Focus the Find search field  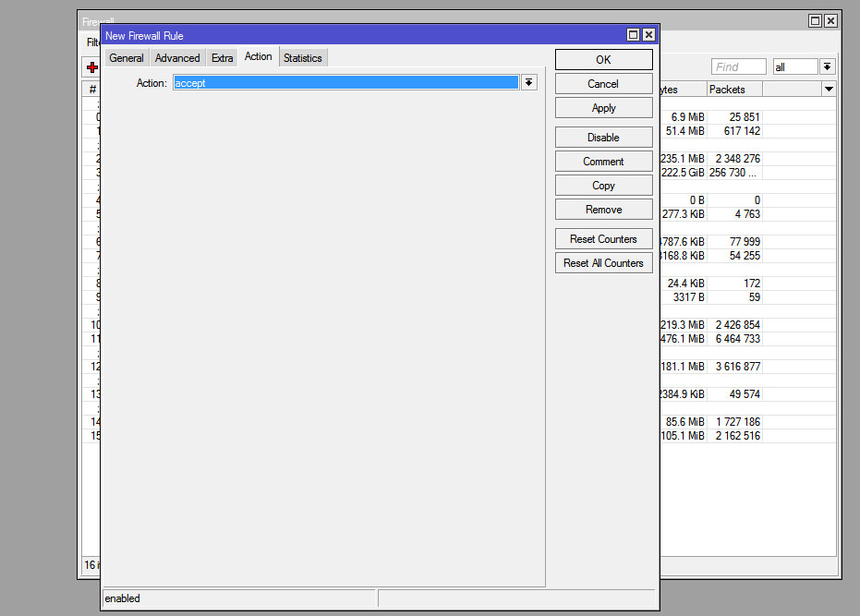(x=738, y=66)
